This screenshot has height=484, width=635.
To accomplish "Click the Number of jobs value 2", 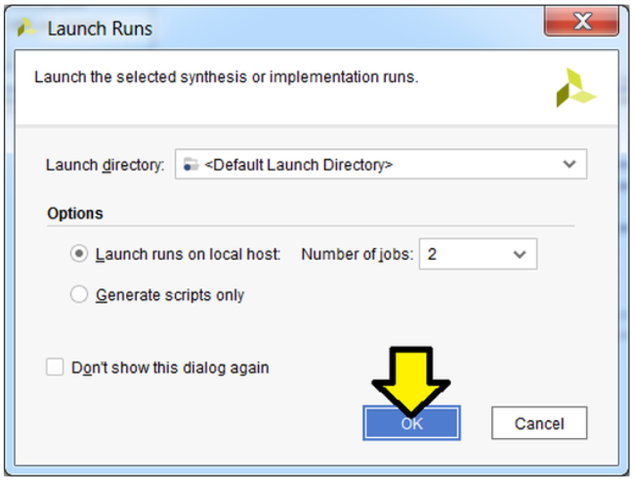I will 433,254.
